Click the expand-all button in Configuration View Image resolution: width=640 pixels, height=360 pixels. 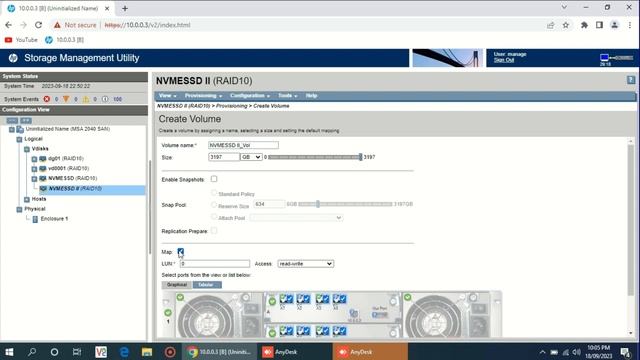pyautogui.click(x=26, y=120)
